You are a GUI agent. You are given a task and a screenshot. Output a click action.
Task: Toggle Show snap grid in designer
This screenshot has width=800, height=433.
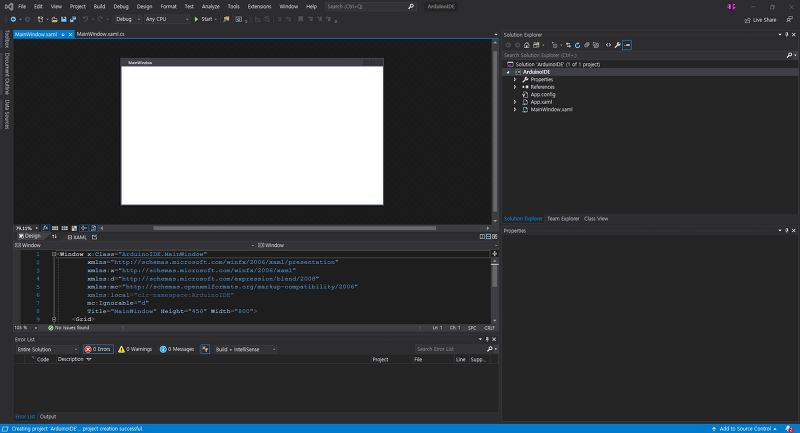pyautogui.click(x=55, y=228)
